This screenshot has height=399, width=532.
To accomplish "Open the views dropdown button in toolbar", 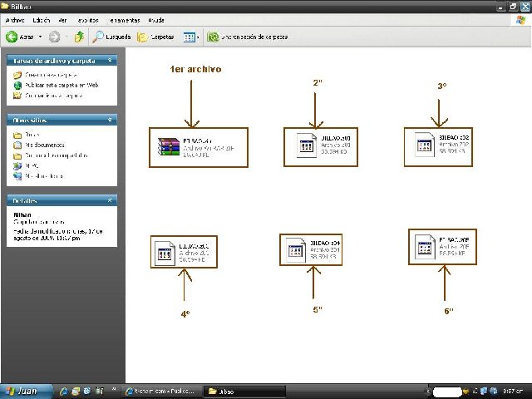I will point(191,37).
